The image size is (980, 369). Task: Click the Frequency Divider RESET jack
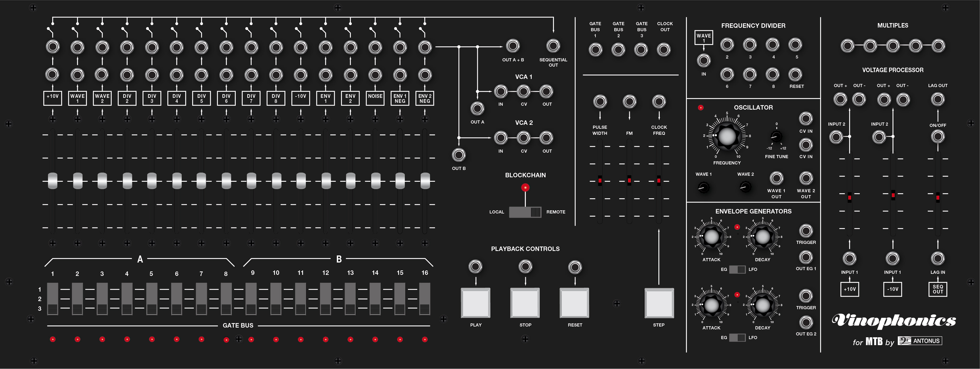pos(795,74)
